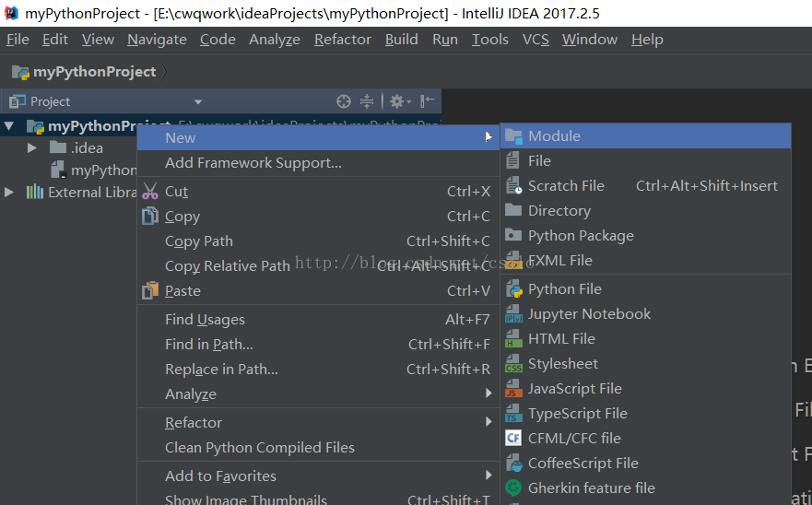
Task: Select Add Framework Support option
Action: (x=253, y=163)
